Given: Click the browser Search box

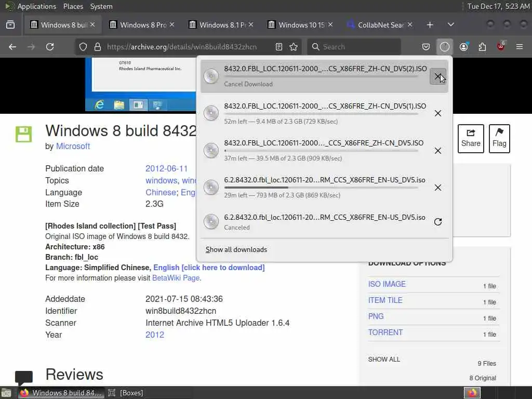Looking at the screenshot, I should pos(354,47).
